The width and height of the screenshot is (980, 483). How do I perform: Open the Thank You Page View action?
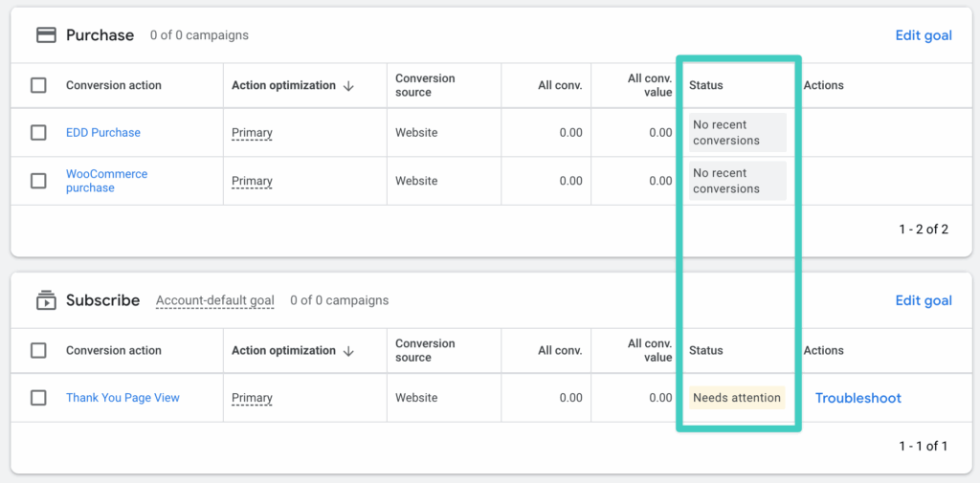pyautogui.click(x=122, y=397)
